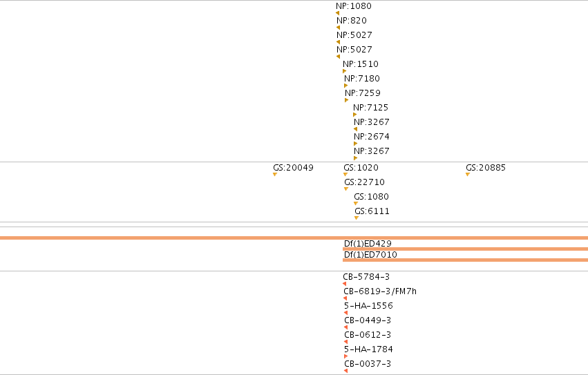The height and width of the screenshot is (375, 588).
Task: Click the triangle marker under NP:820
Action: pyautogui.click(x=339, y=28)
